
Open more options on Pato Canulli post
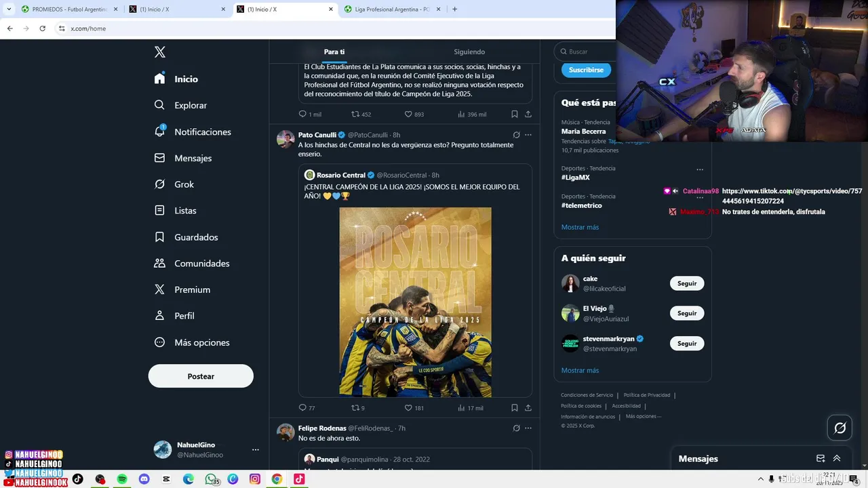point(528,135)
